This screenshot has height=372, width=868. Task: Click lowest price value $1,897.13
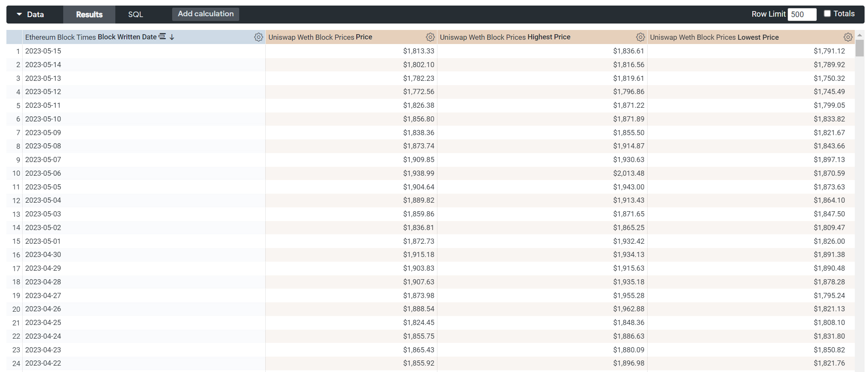tap(829, 159)
